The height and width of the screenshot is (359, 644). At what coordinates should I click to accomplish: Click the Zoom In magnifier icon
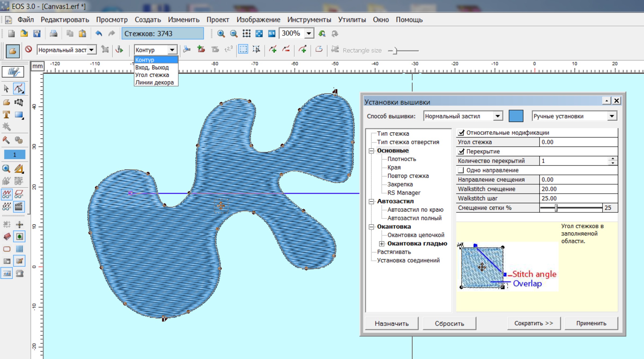click(x=221, y=34)
